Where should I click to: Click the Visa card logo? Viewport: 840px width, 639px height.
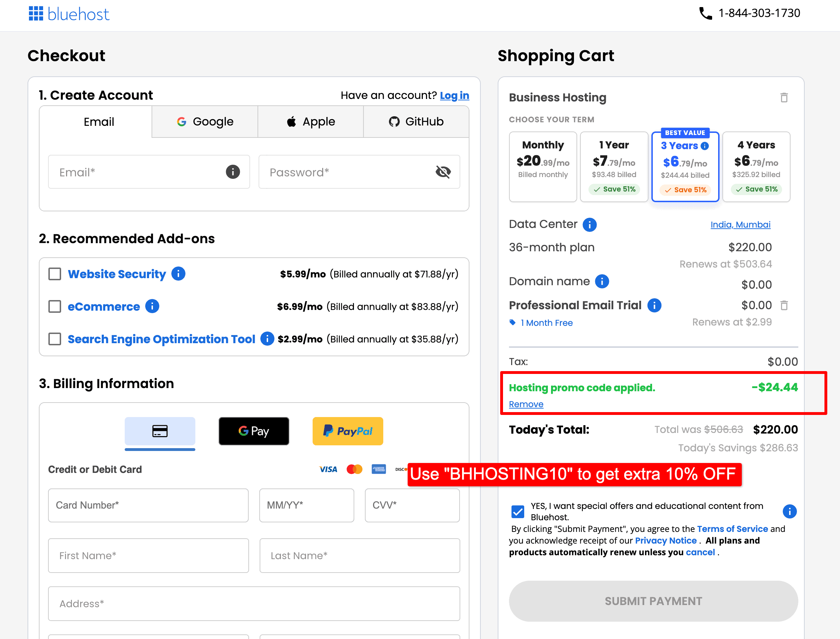(x=329, y=469)
